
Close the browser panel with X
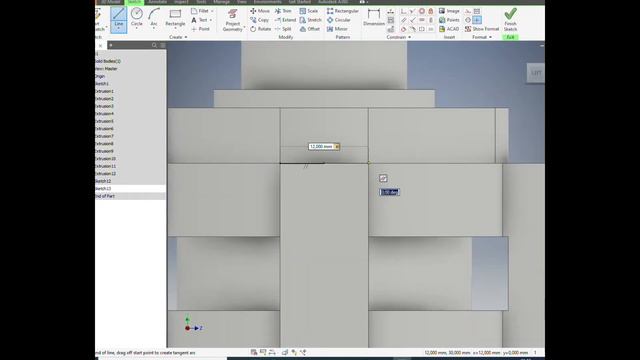click(x=100, y=46)
